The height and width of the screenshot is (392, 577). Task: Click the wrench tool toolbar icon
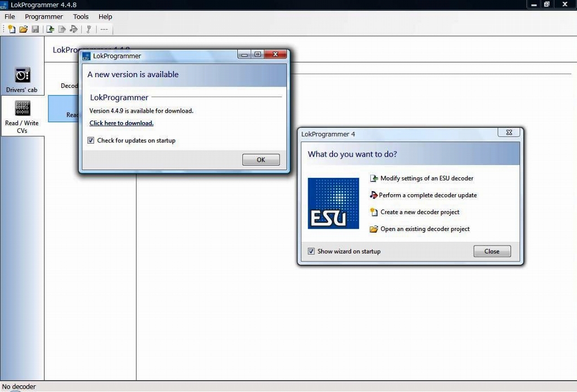pyautogui.click(x=88, y=29)
